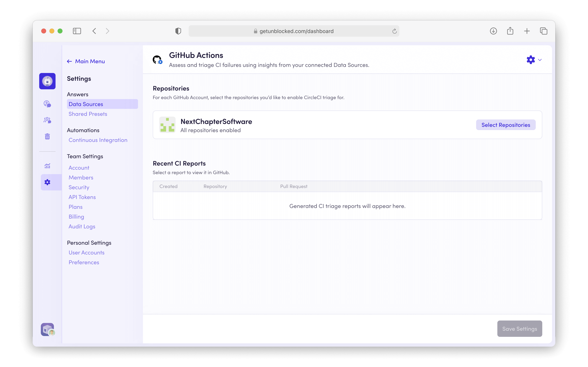Open the Audit Logs link

click(x=82, y=227)
